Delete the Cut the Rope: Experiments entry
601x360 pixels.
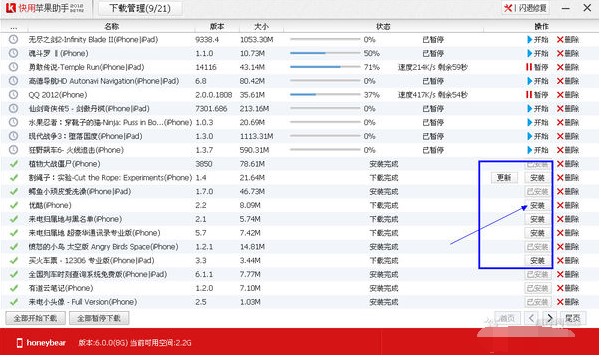pyautogui.click(x=568, y=178)
